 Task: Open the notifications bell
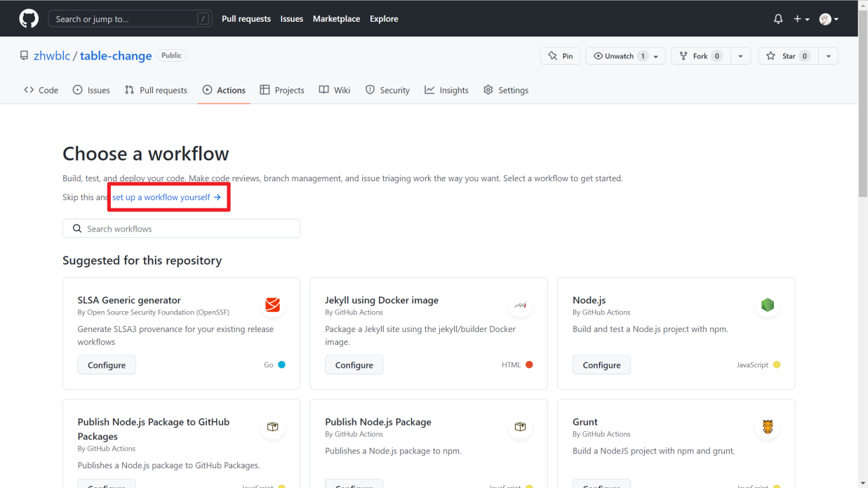coord(778,19)
